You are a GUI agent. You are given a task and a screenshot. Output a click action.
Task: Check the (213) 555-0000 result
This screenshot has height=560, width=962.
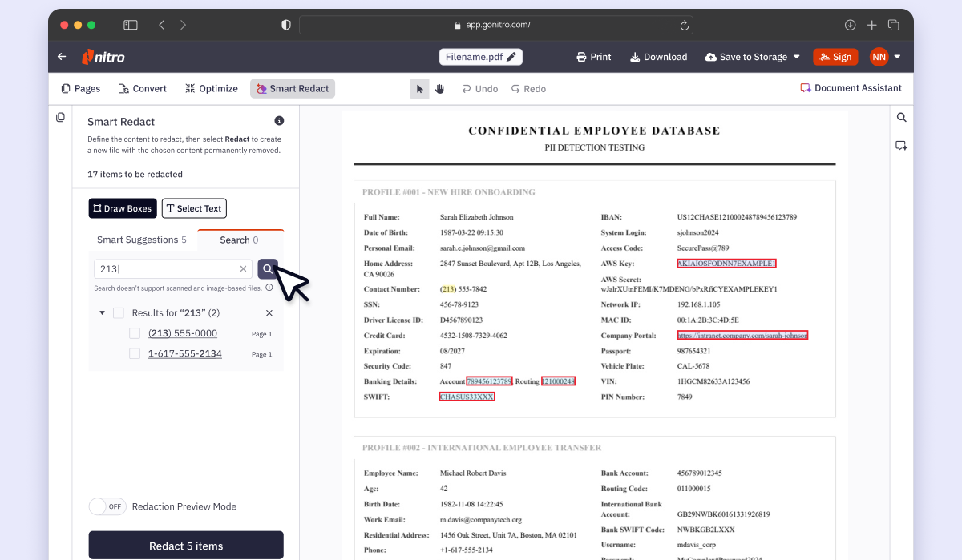pyautogui.click(x=135, y=333)
